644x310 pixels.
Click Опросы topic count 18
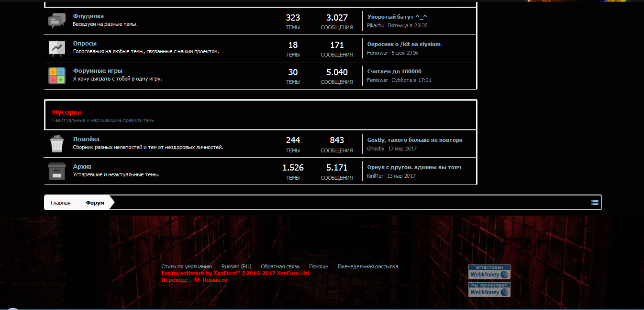click(x=293, y=45)
